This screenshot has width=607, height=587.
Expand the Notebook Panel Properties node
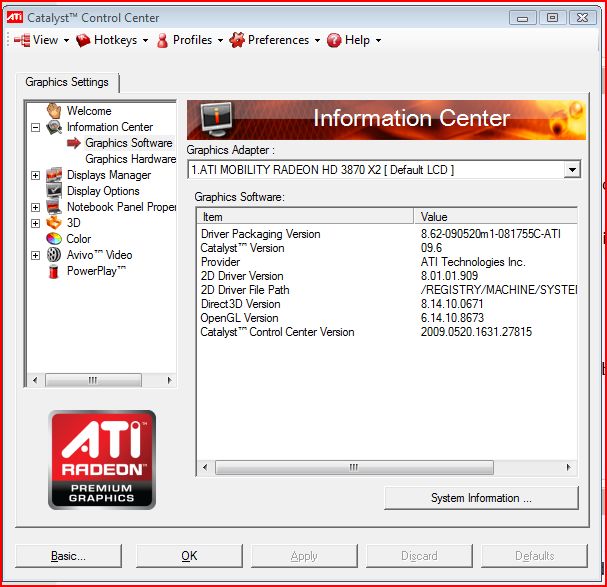[35, 208]
